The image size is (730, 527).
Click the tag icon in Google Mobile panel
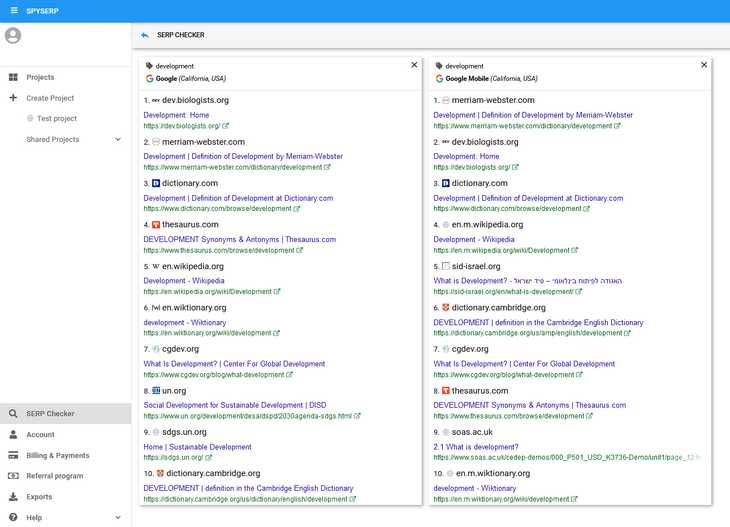439,66
